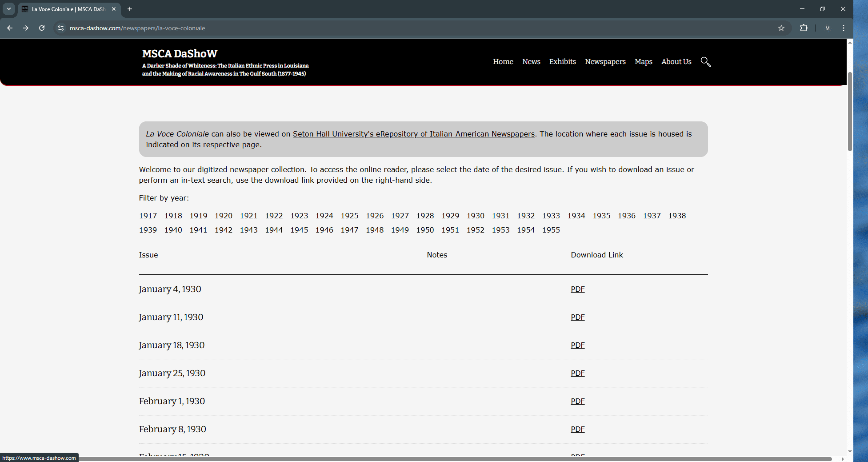
Task: Filter issues by year 1925
Action: (x=349, y=216)
